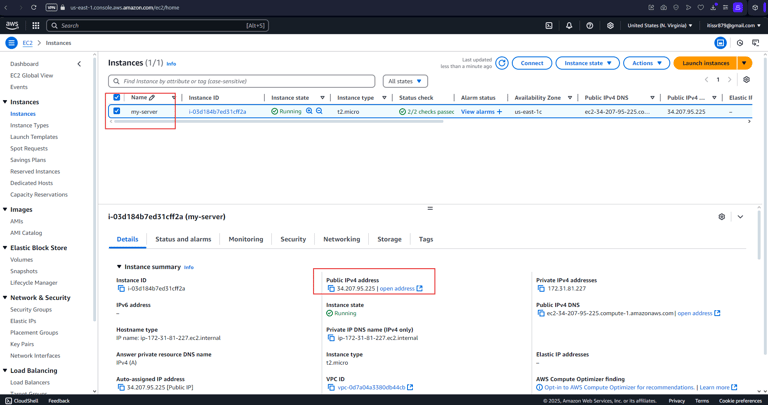Grab the split panel resize handle
The height and width of the screenshot is (405, 768).
430,209
